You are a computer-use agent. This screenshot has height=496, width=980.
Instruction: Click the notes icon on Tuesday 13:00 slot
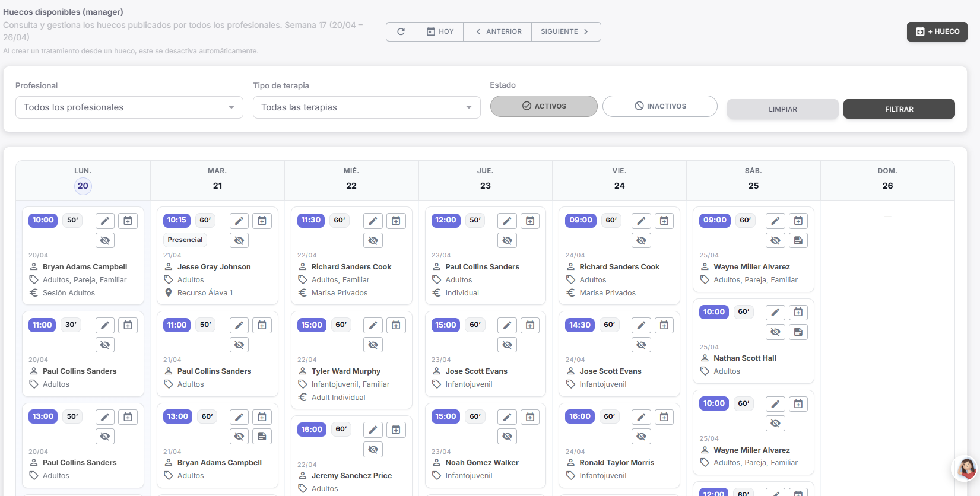tap(262, 436)
